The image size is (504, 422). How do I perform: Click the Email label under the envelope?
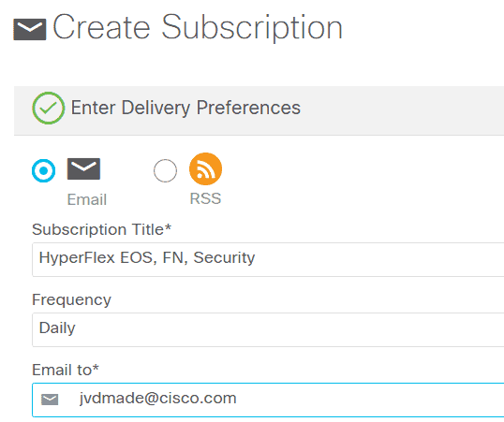coord(87,199)
